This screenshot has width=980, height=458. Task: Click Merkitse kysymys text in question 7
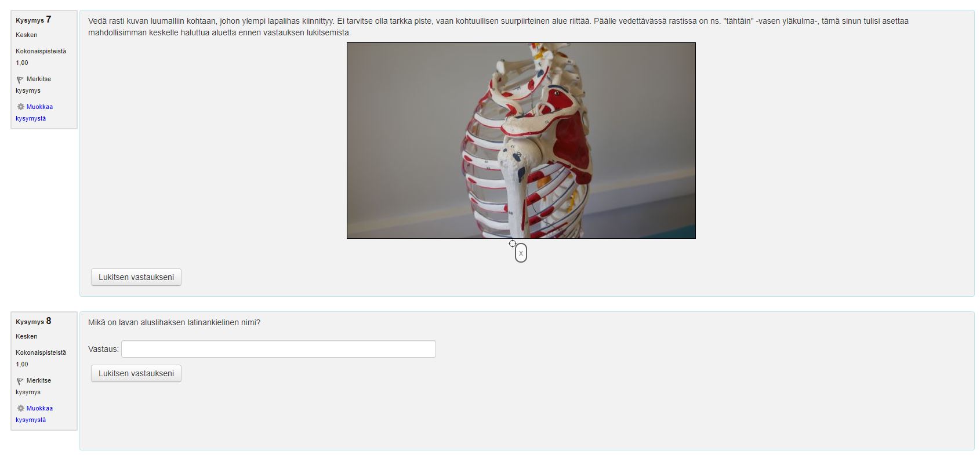pos(34,85)
